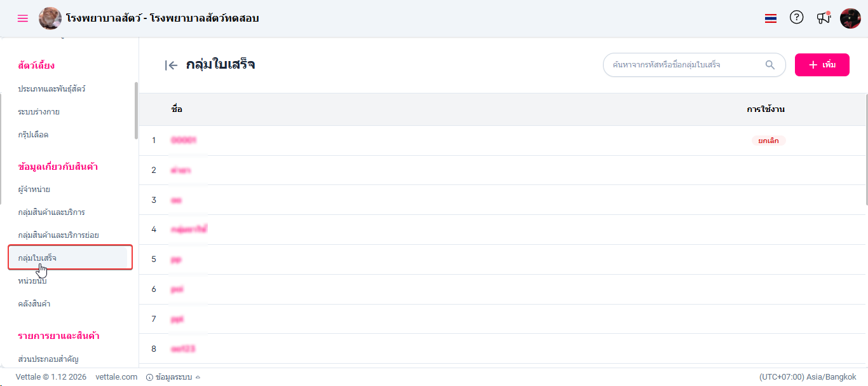Switch language using Thai flag icon
Viewport: 868px width, 386px height.
point(771,18)
